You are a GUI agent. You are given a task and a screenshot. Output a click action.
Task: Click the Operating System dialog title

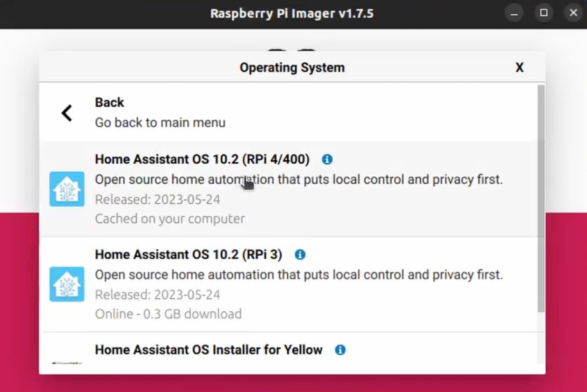[x=292, y=67]
